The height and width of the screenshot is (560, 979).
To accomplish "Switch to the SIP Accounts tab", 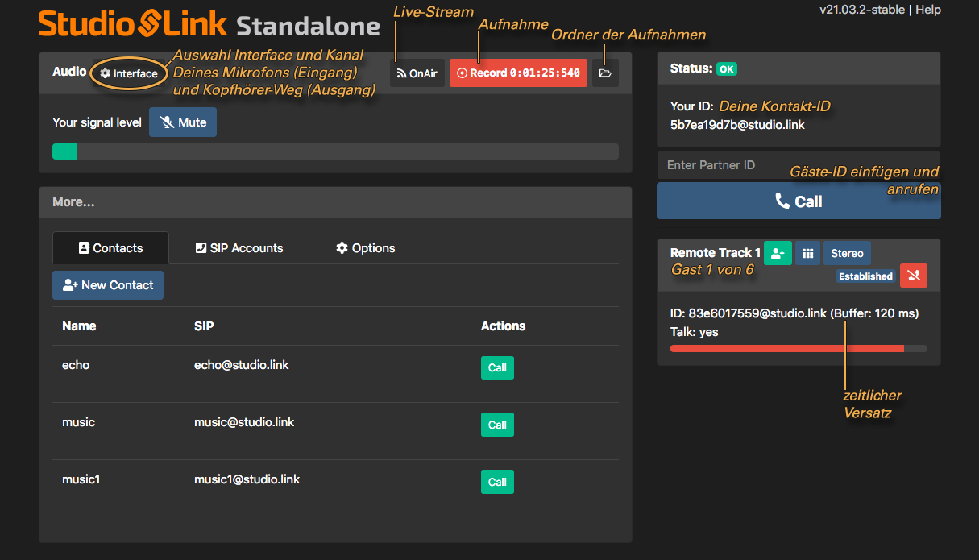I will (239, 248).
